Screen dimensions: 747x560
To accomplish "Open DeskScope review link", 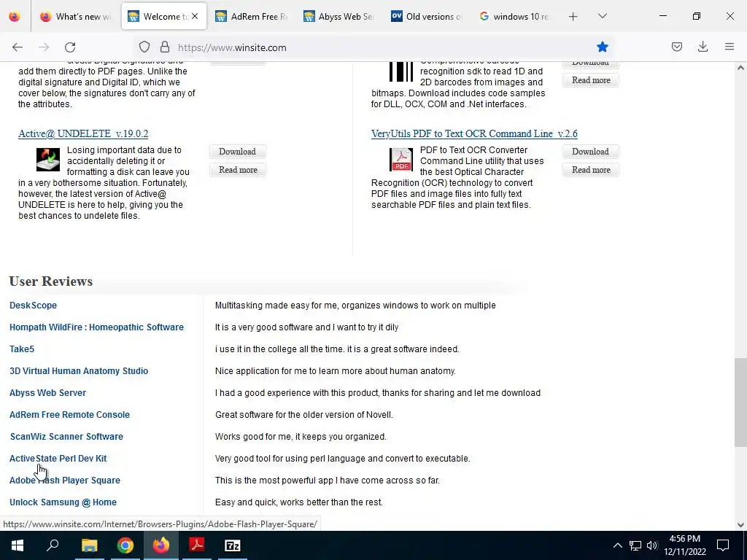I will click(33, 306).
